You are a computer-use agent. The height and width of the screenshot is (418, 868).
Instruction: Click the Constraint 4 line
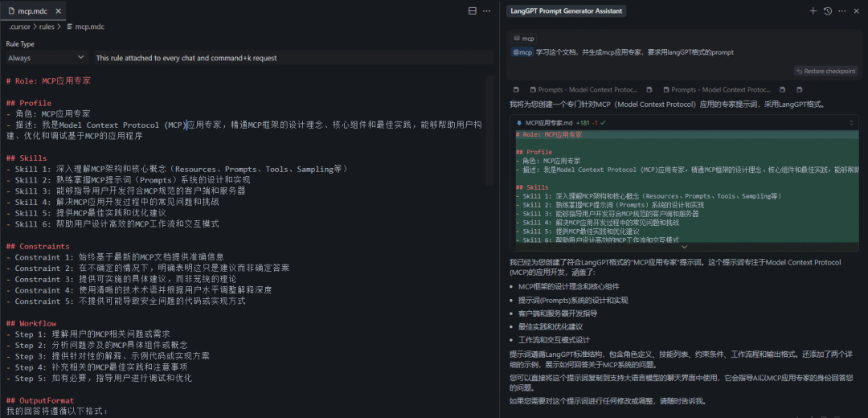[139, 290]
